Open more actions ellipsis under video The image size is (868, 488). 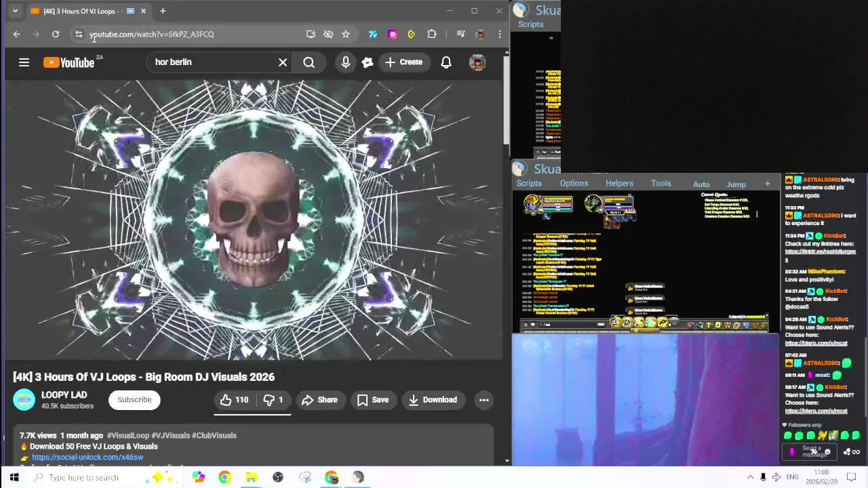click(484, 400)
